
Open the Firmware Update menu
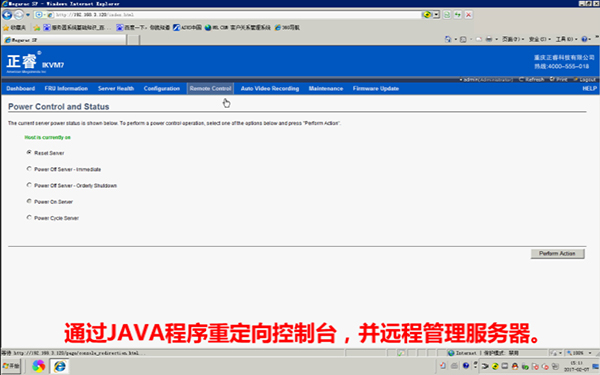[x=376, y=88]
